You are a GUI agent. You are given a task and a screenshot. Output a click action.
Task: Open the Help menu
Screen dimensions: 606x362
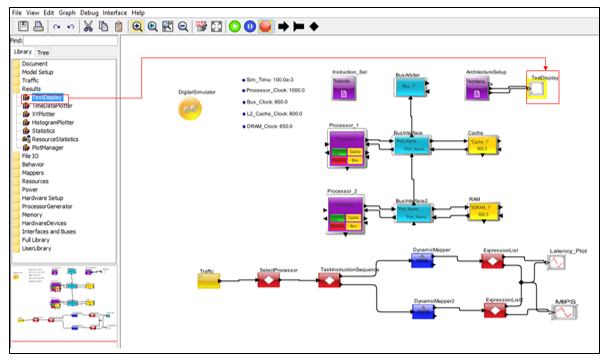(138, 12)
